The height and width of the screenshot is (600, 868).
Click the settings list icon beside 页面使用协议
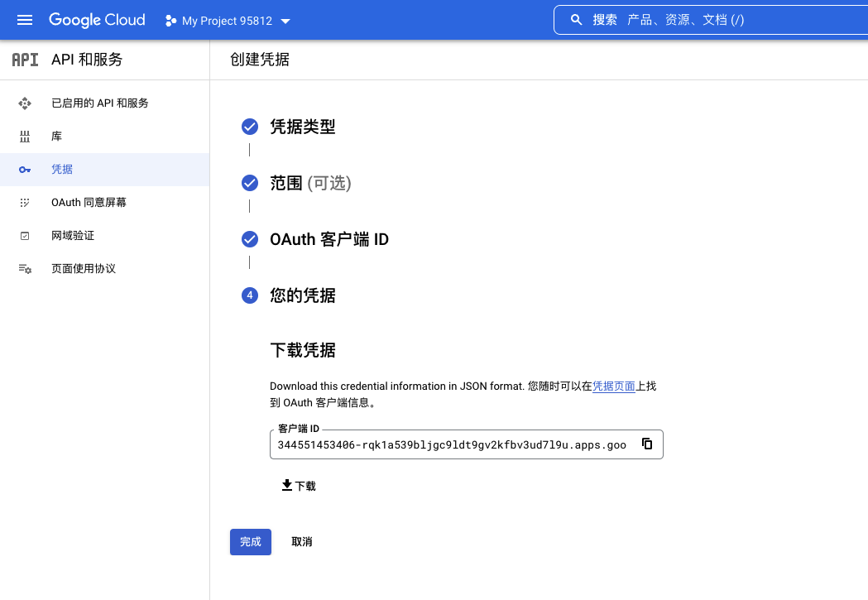click(x=25, y=269)
